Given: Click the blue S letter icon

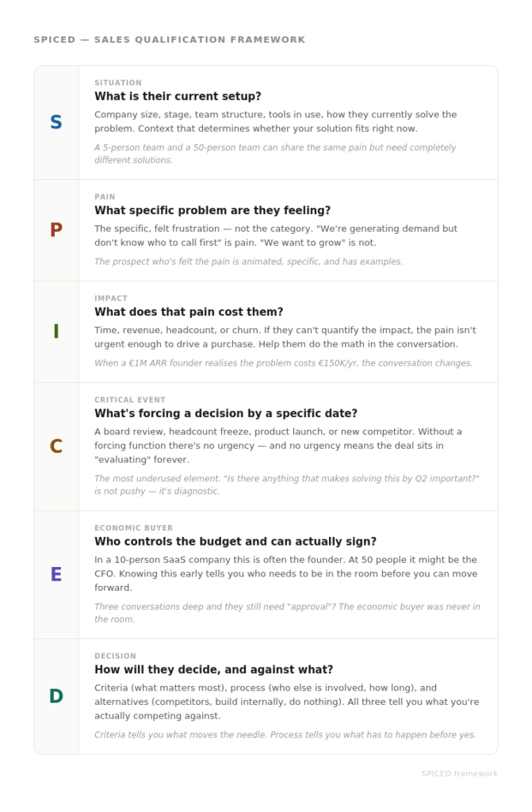Looking at the screenshot, I should [x=55, y=122].
